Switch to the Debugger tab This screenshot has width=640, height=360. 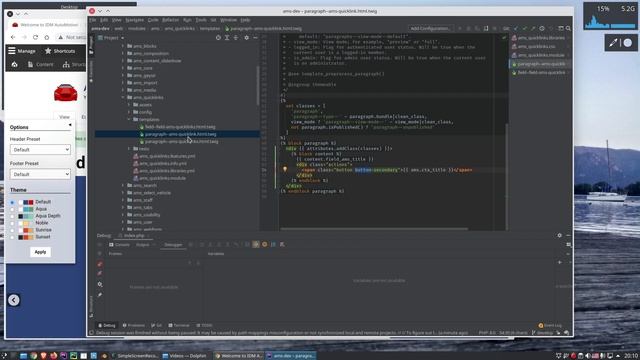click(x=173, y=245)
